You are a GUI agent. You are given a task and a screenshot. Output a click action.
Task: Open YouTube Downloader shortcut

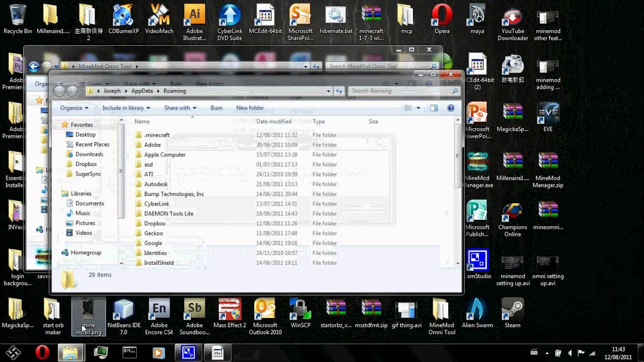513,23
